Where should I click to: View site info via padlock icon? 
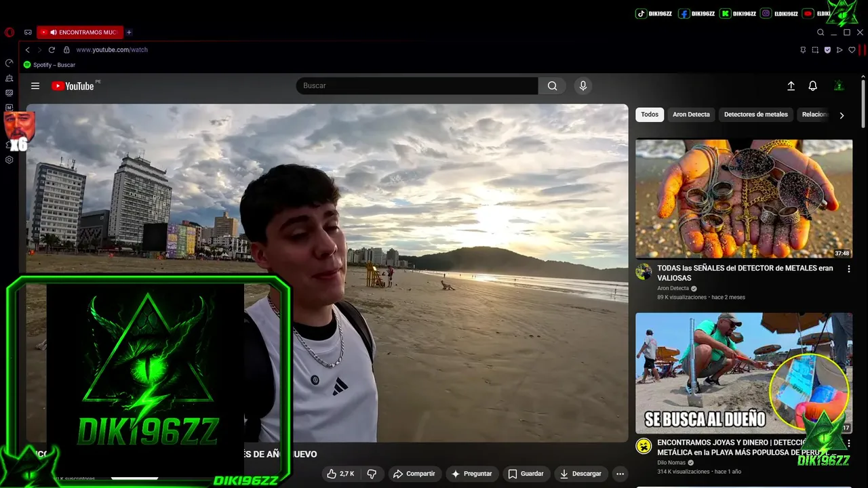click(66, 49)
